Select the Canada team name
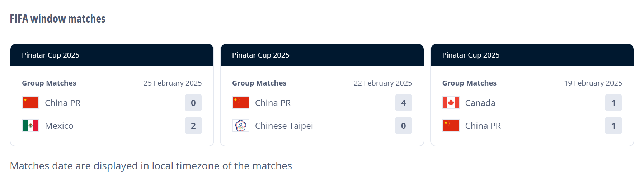The width and height of the screenshot is (644, 175). [x=480, y=103]
